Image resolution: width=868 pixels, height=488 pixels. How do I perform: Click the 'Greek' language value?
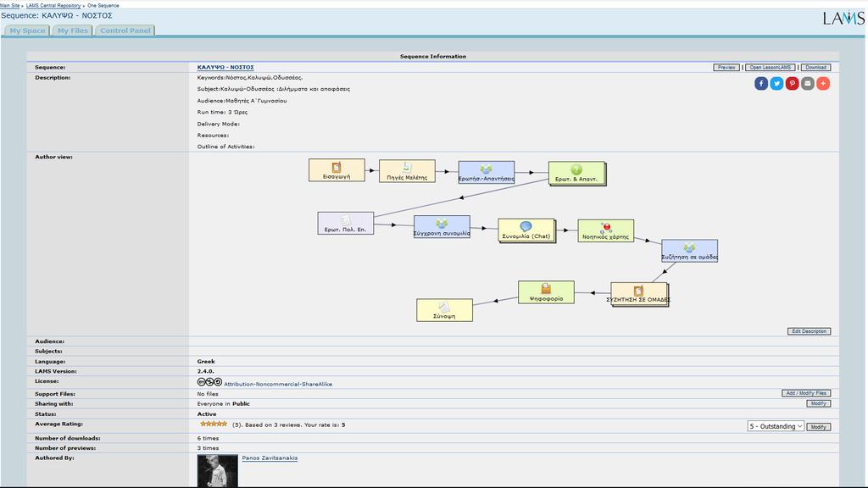point(206,361)
